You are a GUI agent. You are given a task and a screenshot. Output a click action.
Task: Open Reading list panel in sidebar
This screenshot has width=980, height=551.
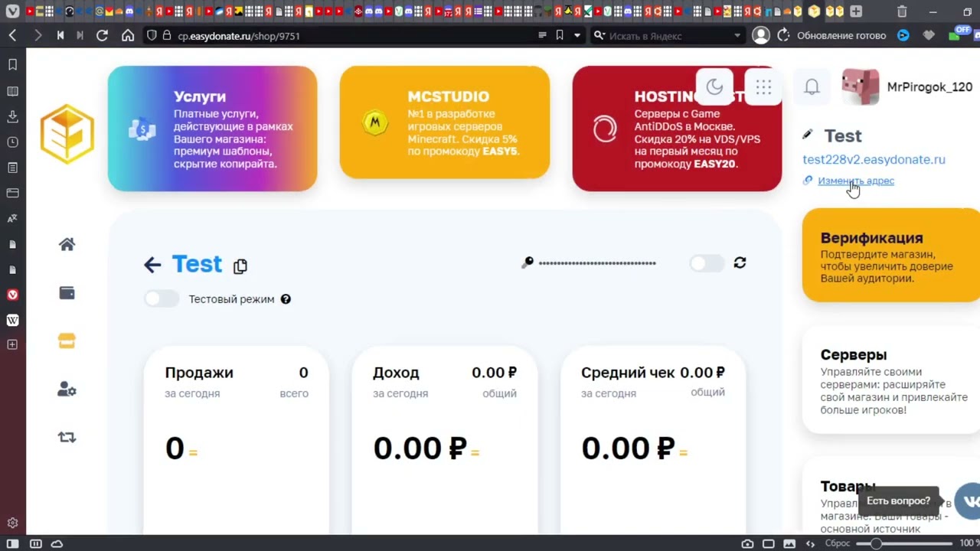(12, 91)
